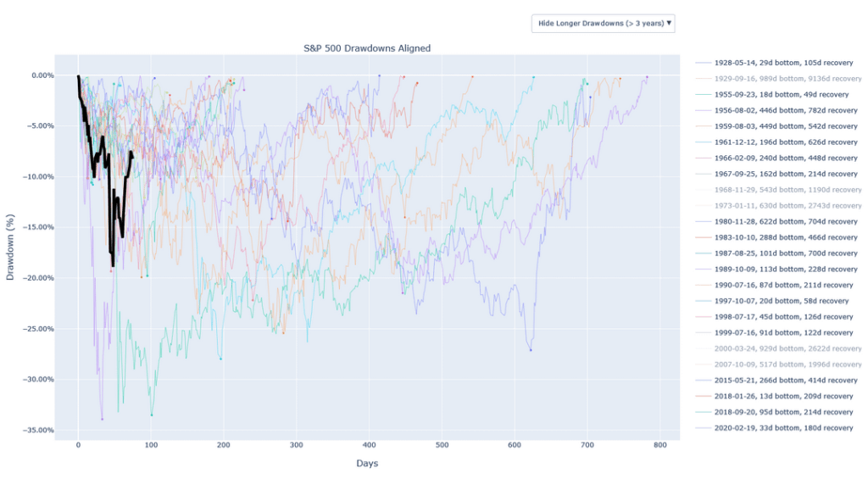Screen dimensions: 868x484
Task: Hide the 2020-02-19 drawdown trace
Action: pos(775,428)
